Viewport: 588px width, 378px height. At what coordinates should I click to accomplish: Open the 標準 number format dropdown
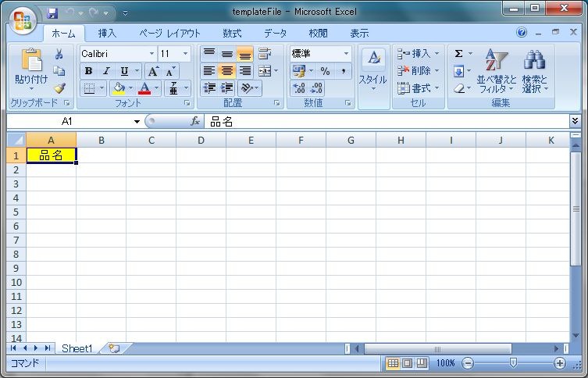click(x=346, y=54)
